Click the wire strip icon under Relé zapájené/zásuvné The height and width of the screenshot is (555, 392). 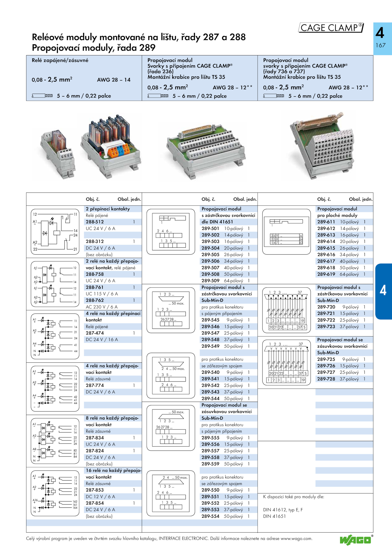click(42, 96)
